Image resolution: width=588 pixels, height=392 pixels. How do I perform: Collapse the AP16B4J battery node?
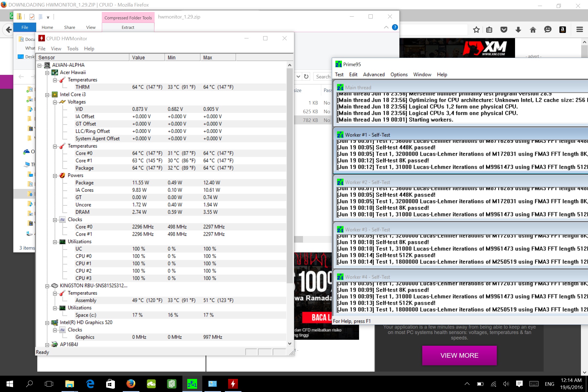click(x=47, y=345)
